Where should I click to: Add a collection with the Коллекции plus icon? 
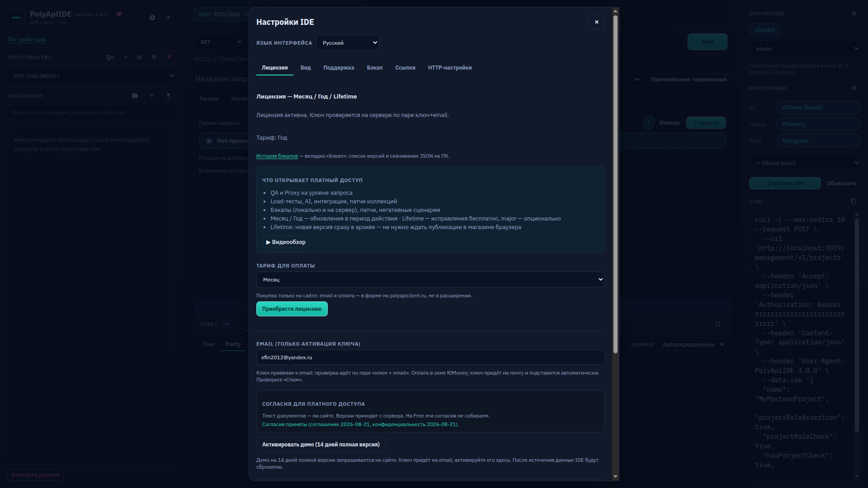[151, 96]
